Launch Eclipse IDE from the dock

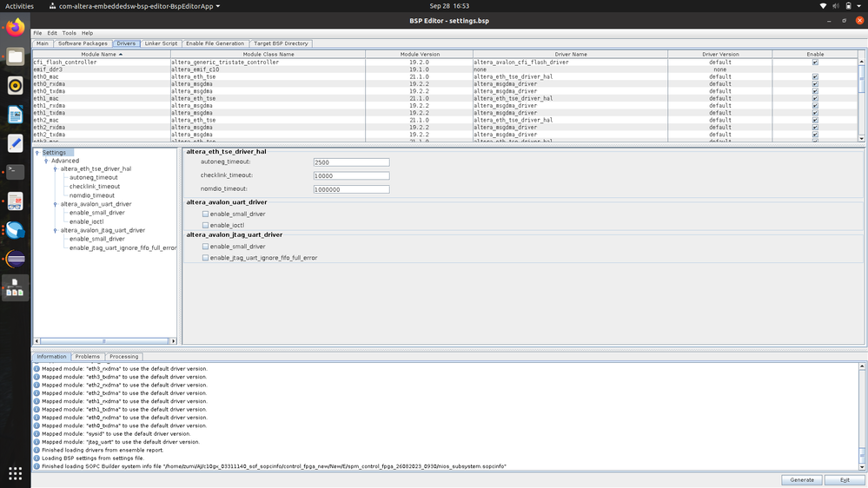(15, 259)
